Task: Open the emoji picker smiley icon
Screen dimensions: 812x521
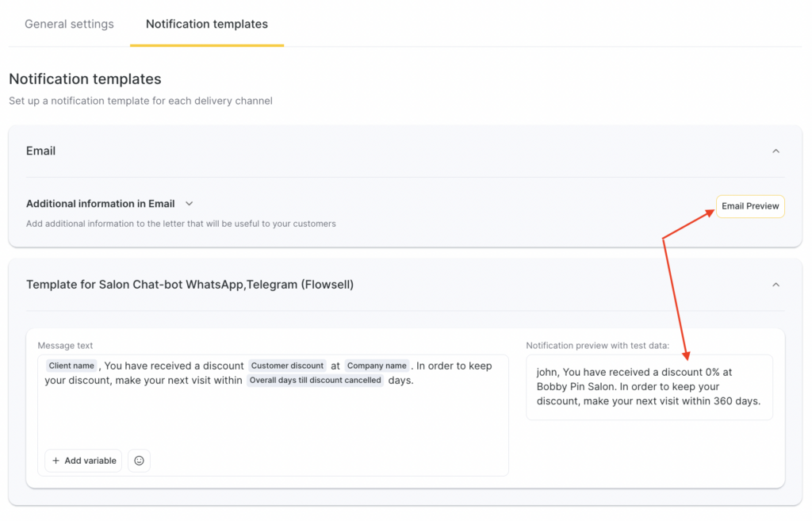Action: (x=139, y=461)
